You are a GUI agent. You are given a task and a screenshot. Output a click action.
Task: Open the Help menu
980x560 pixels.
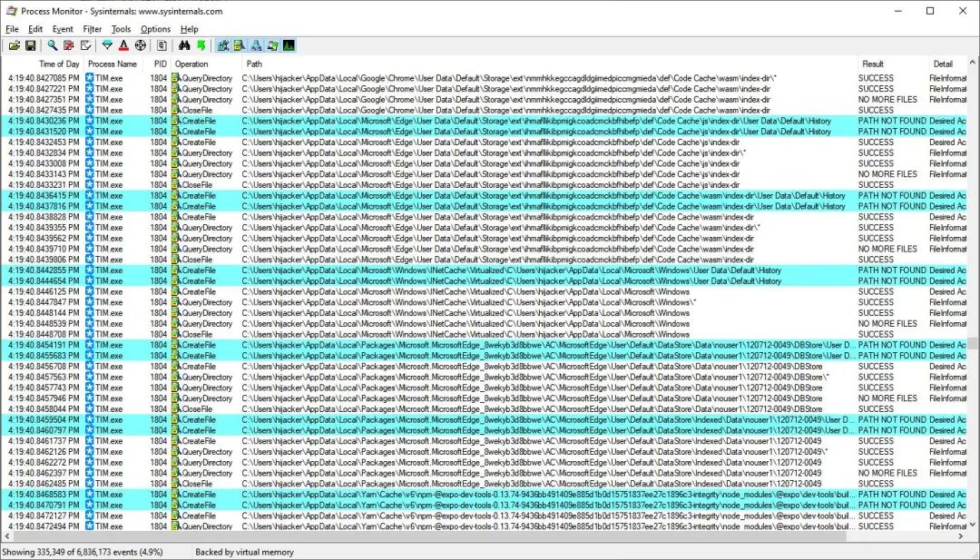click(190, 29)
